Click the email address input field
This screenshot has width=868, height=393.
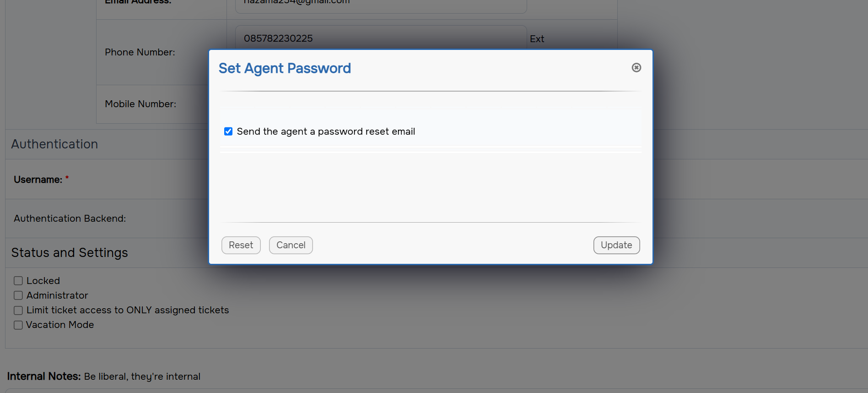tap(381, 5)
